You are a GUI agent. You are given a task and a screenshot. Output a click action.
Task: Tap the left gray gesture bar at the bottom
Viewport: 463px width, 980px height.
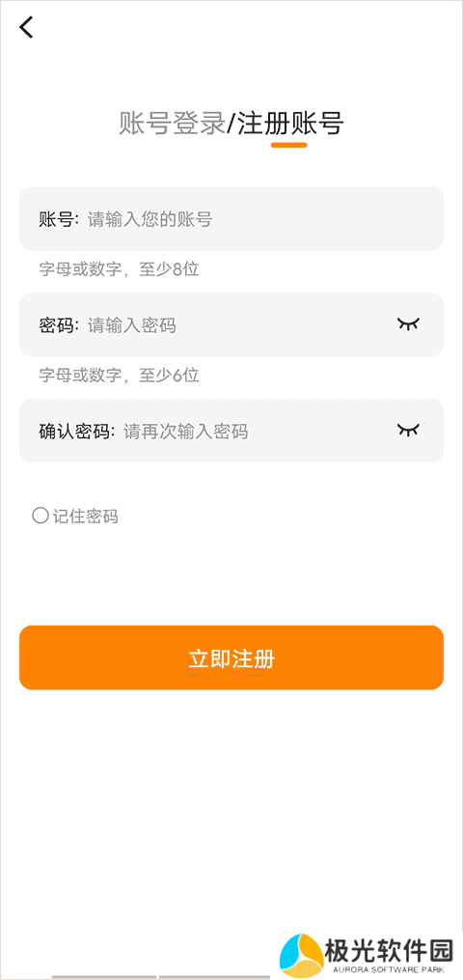tap(104, 976)
